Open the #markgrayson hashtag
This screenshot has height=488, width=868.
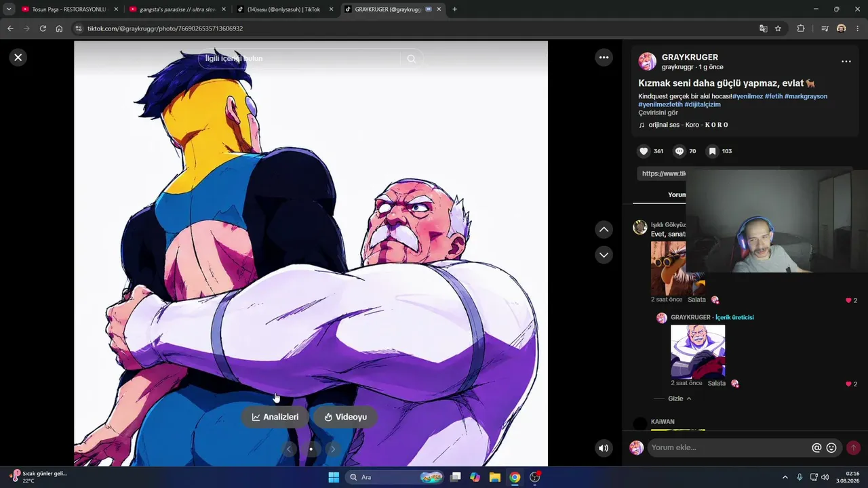(x=806, y=96)
